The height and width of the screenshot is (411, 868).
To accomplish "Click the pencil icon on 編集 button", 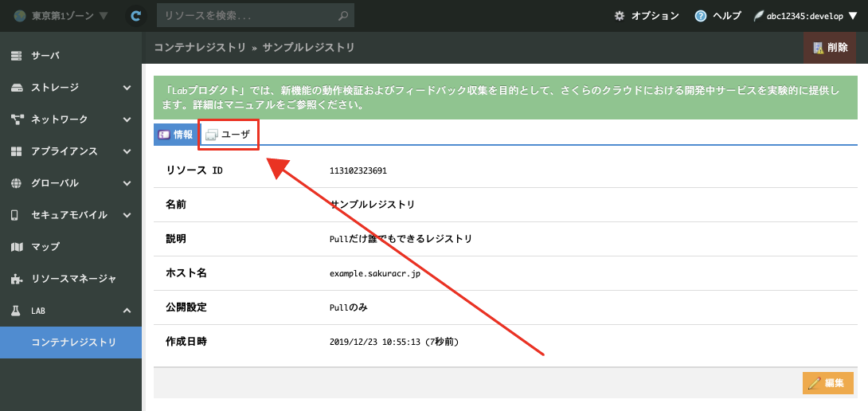I will point(814,383).
